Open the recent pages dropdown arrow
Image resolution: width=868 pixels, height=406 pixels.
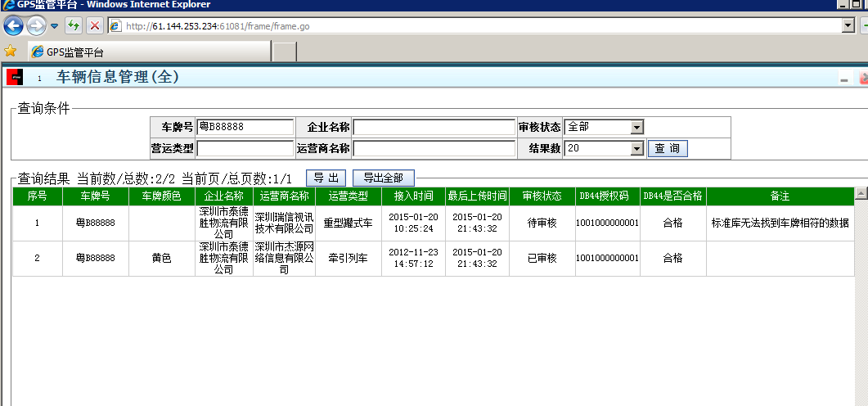coord(54,25)
